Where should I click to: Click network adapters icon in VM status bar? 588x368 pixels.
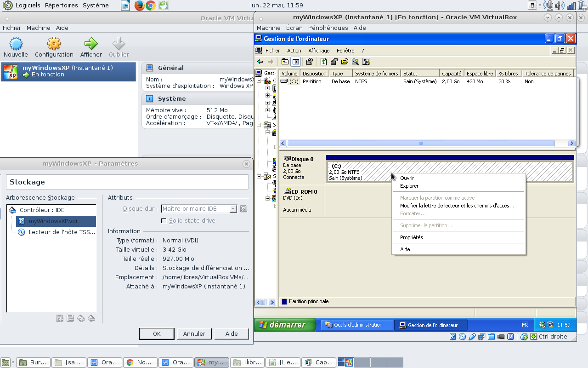click(481, 337)
